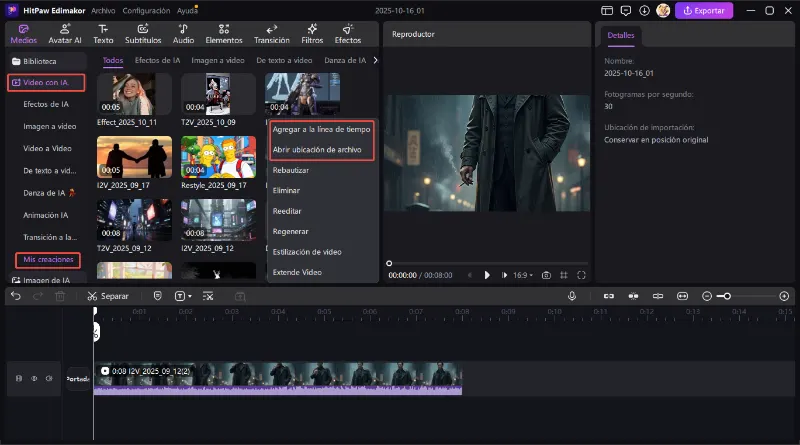This screenshot has height=445, width=800.
Task: Click the timeline zoom slider
Action: (x=726, y=296)
